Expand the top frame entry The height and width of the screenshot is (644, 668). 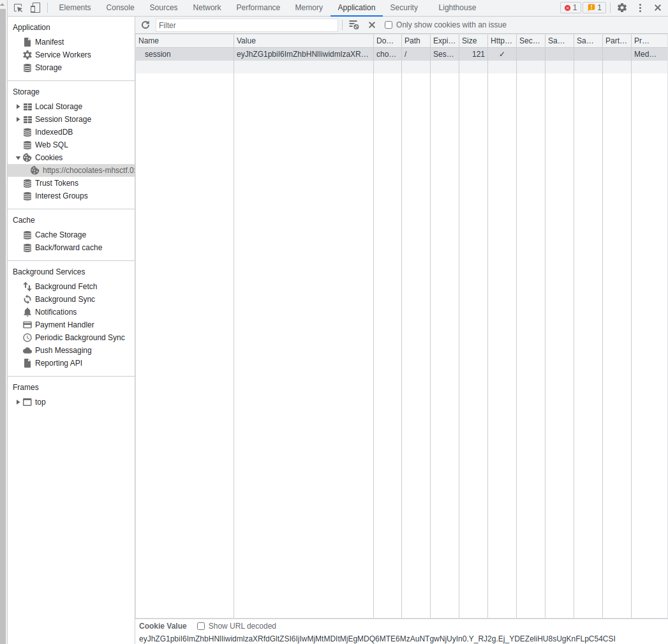point(17,402)
